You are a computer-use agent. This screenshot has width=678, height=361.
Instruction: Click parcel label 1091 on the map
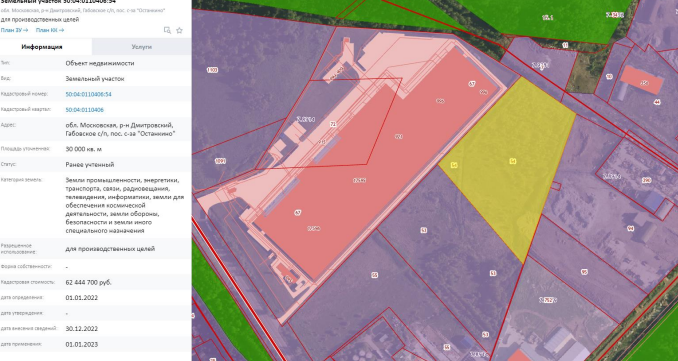(220, 161)
